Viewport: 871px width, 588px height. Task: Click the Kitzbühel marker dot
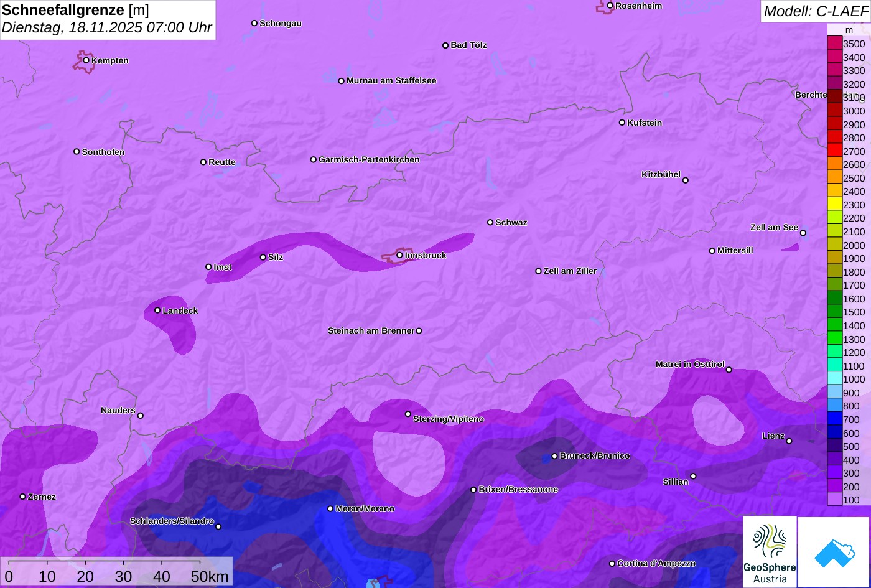[x=685, y=180]
